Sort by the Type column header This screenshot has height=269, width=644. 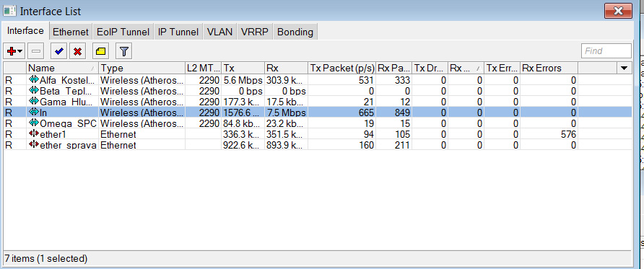click(x=142, y=68)
